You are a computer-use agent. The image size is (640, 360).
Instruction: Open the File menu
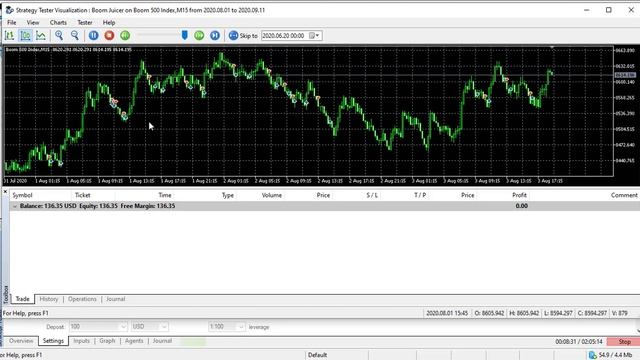tap(11, 22)
